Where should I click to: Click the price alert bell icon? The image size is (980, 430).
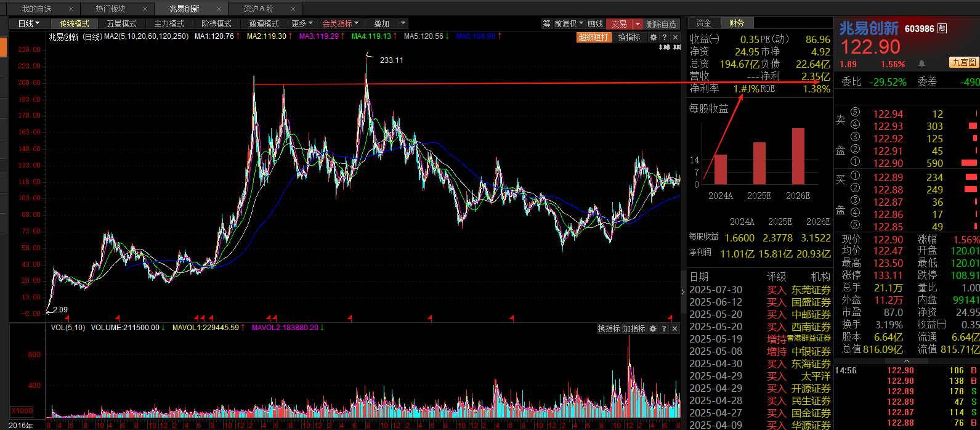922,63
